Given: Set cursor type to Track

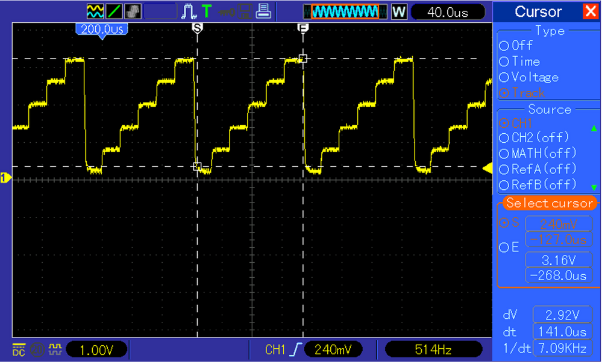Looking at the screenshot, I should pyautogui.click(x=522, y=93).
